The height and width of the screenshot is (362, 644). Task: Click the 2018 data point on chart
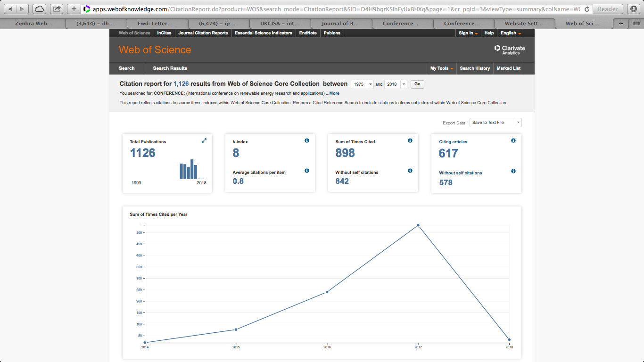coord(509,340)
